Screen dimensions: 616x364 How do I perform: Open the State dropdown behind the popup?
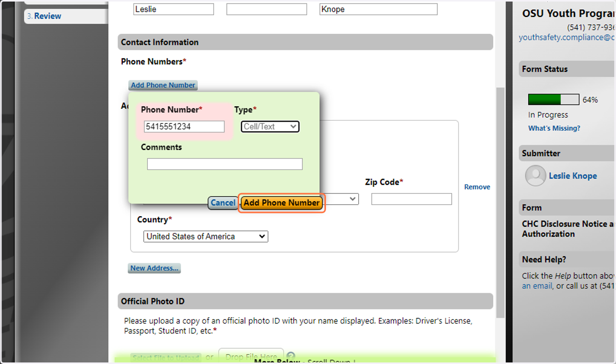340,199
